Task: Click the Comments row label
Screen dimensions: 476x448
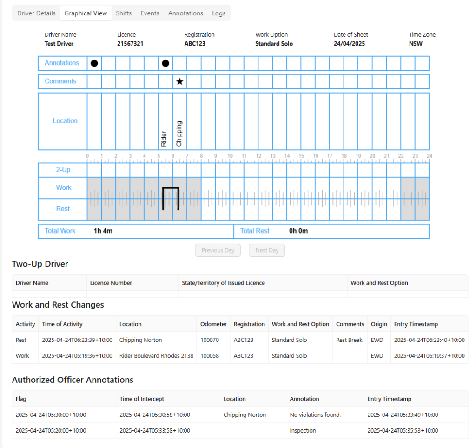Action: (60, 81)
